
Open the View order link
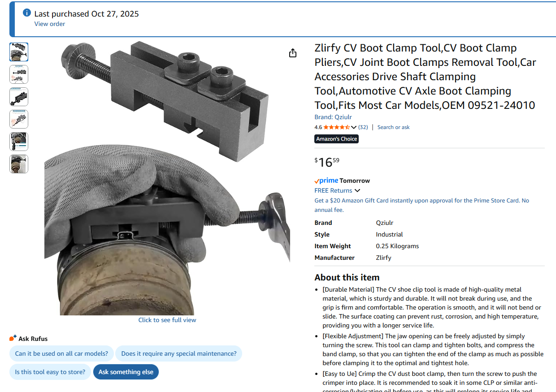tap(50, 24)
